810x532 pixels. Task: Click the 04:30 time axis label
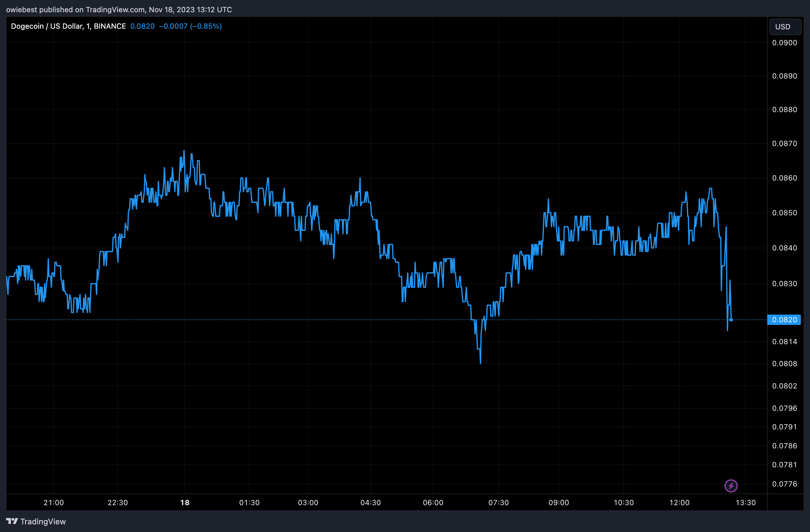[x=371, y=502]
